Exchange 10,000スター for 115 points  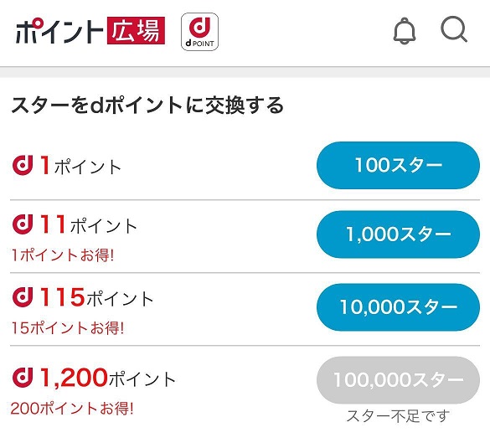click(x=398, y=307)
